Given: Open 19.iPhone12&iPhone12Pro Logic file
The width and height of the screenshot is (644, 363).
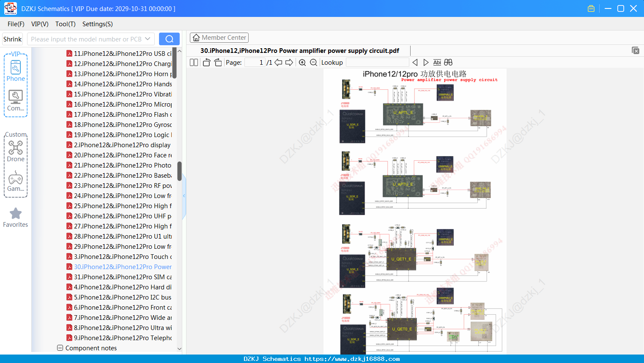Looking at the screenshot, I should (123, 135).
